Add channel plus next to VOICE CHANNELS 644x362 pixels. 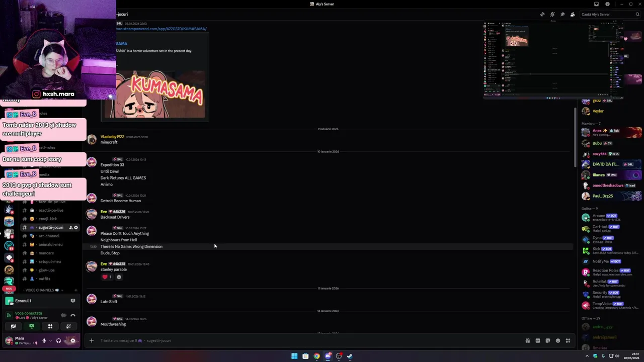click(75, 290)
